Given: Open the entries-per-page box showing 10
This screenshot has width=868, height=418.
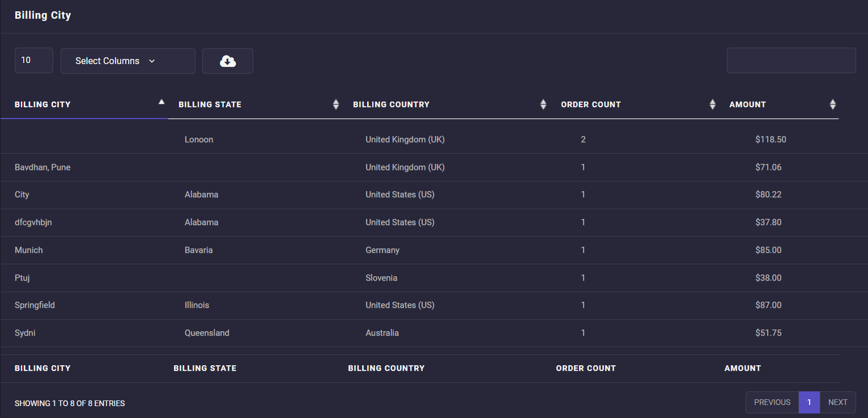Looking at the screenshot, I should pos(34,60).
